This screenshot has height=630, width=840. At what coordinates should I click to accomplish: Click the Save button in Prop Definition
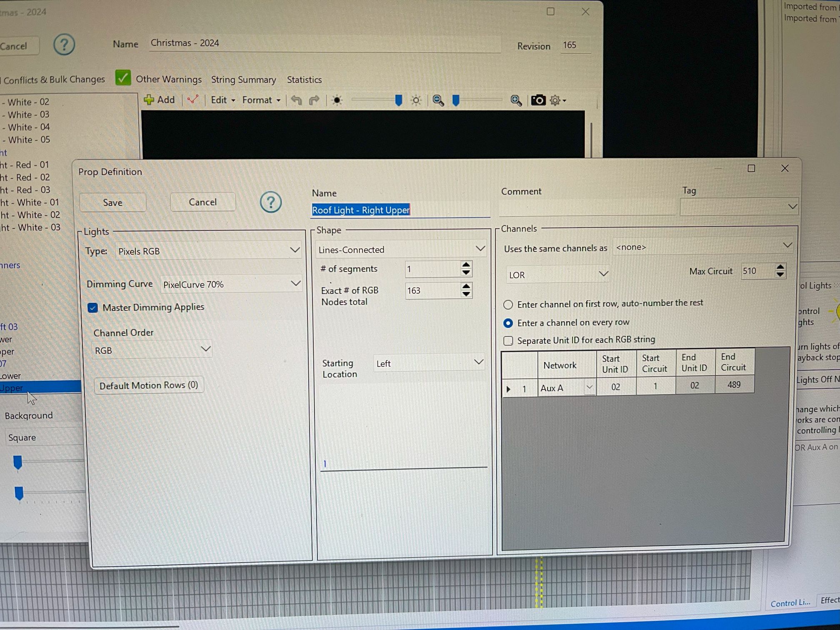(x=112, y=202)
